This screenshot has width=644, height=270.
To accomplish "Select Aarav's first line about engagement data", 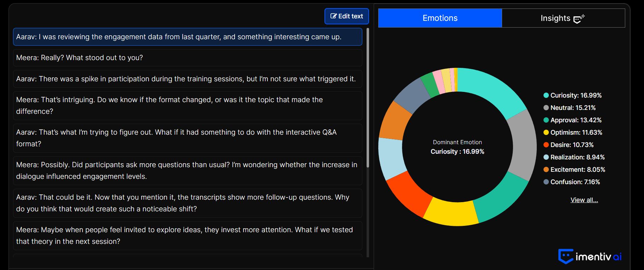I will tap(188, 37).
